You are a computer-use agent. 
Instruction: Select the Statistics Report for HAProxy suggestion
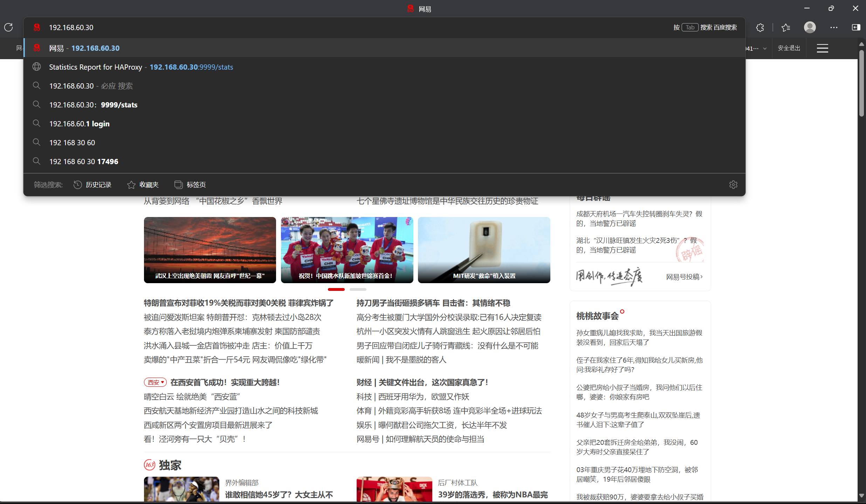click(x=384, y=67)
